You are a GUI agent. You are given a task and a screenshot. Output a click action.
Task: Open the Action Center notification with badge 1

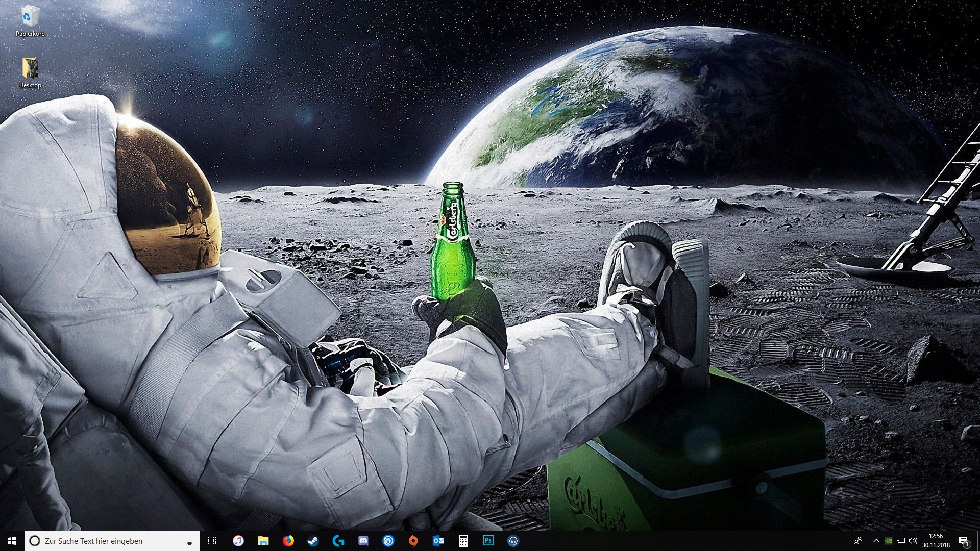click(964, 541)
